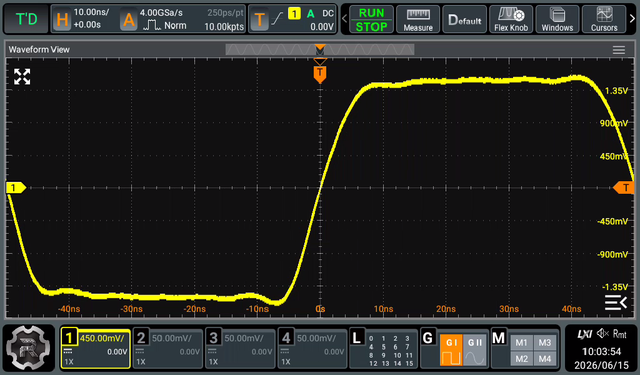640x375 pixels.
Task: Open side results panel arrow icon
Action: [x=616, y=302]
